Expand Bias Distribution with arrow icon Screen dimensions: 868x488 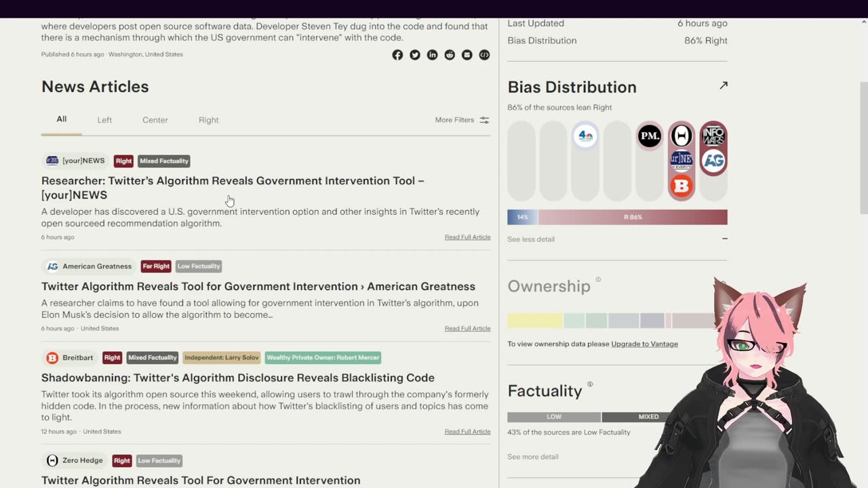724,85
